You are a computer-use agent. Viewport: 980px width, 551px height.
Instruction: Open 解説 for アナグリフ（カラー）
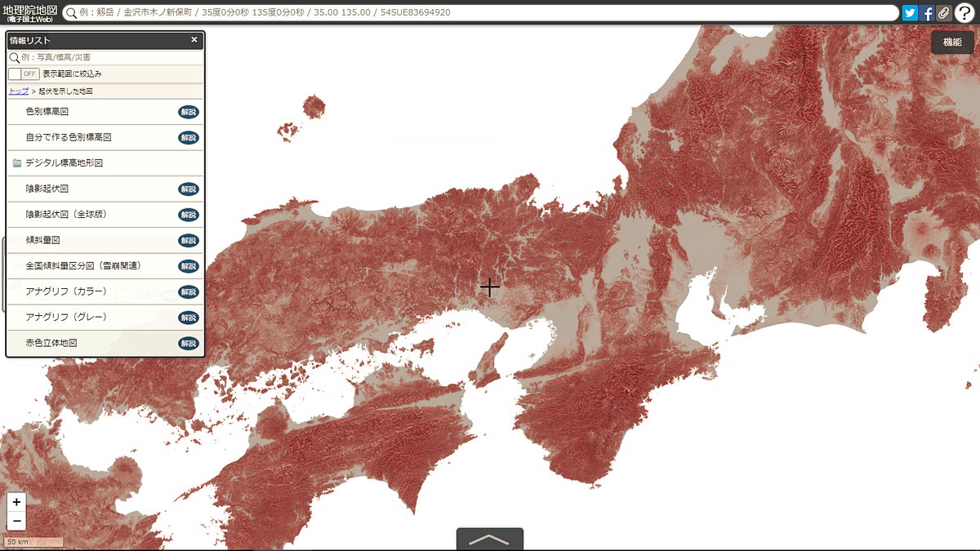tap(189, 291)
